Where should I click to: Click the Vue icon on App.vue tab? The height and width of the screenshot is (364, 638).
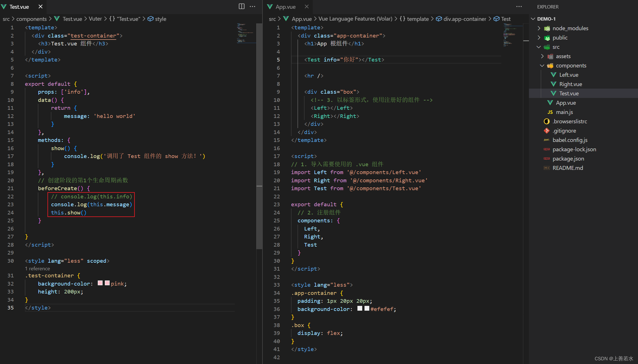(270, 6)
